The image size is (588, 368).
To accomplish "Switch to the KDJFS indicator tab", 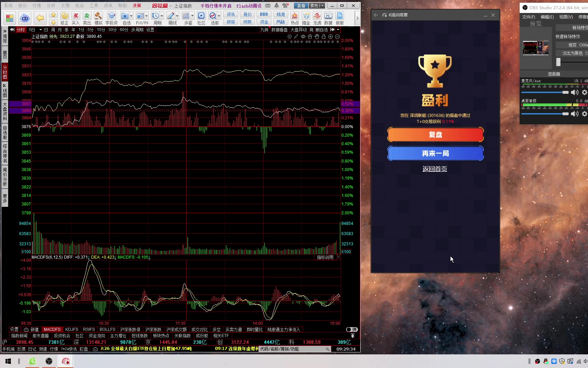I will tap(71, 329).
